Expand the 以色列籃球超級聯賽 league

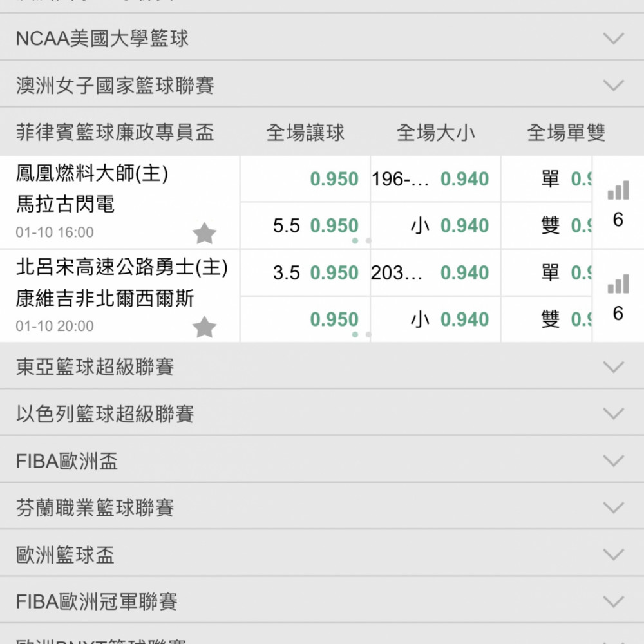322,413
